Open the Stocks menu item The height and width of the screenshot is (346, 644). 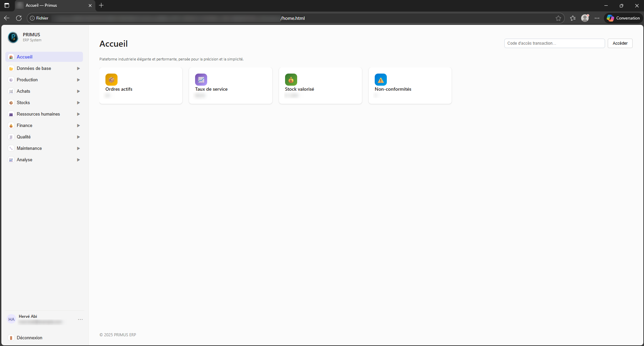pos(24,103)
